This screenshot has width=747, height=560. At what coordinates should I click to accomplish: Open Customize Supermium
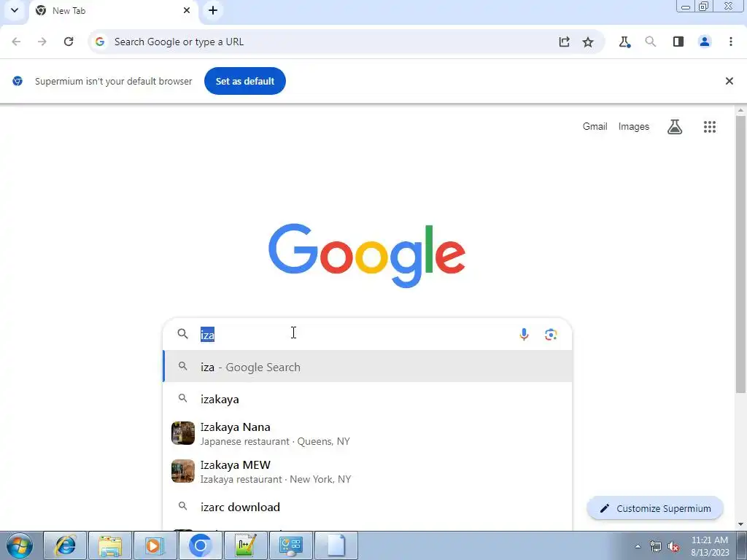655,508
